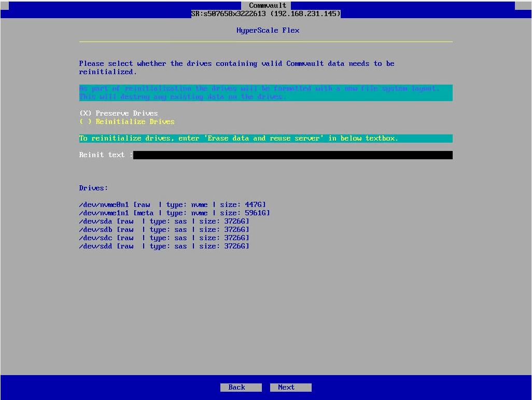Click the Drives: heading label

(93, 188)
